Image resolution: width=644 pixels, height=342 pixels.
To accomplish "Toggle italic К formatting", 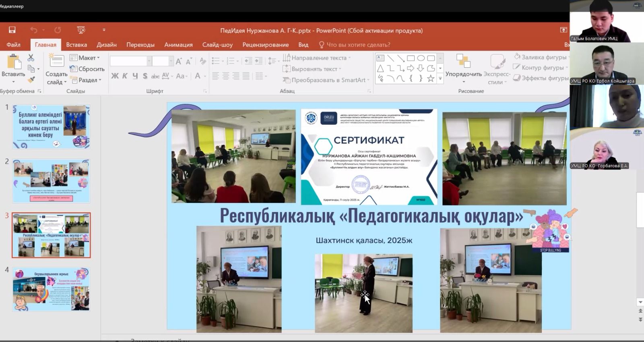I will point(125,76).
